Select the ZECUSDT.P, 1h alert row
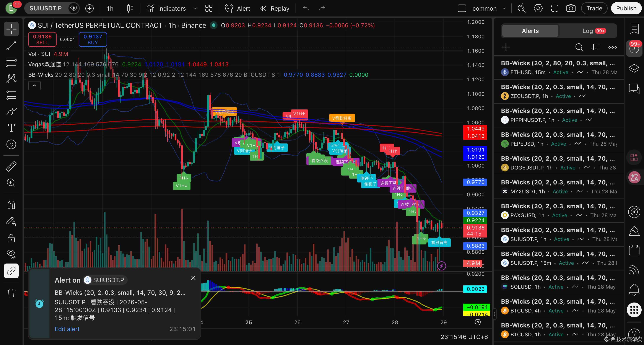644x345 pixels. click(559, 91)
